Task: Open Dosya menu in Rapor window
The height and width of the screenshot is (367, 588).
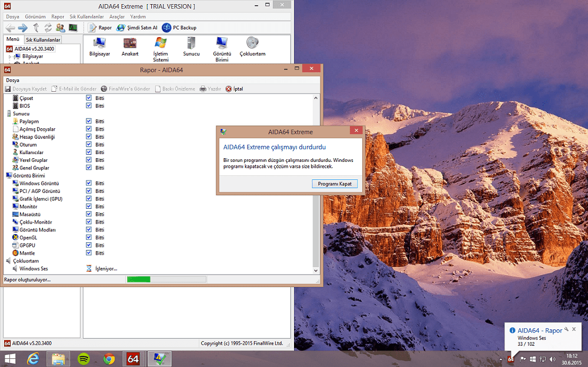Action: [x=12, y=81]
